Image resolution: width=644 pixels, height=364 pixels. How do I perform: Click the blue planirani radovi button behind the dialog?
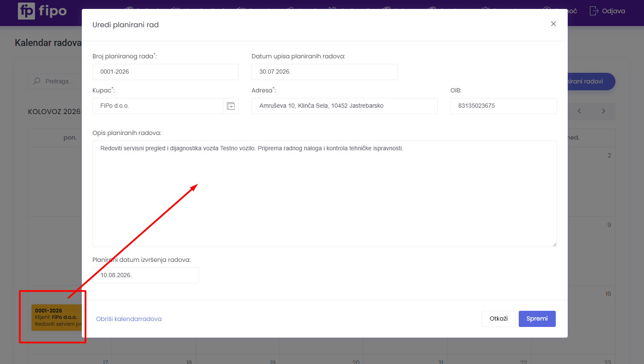591,81
